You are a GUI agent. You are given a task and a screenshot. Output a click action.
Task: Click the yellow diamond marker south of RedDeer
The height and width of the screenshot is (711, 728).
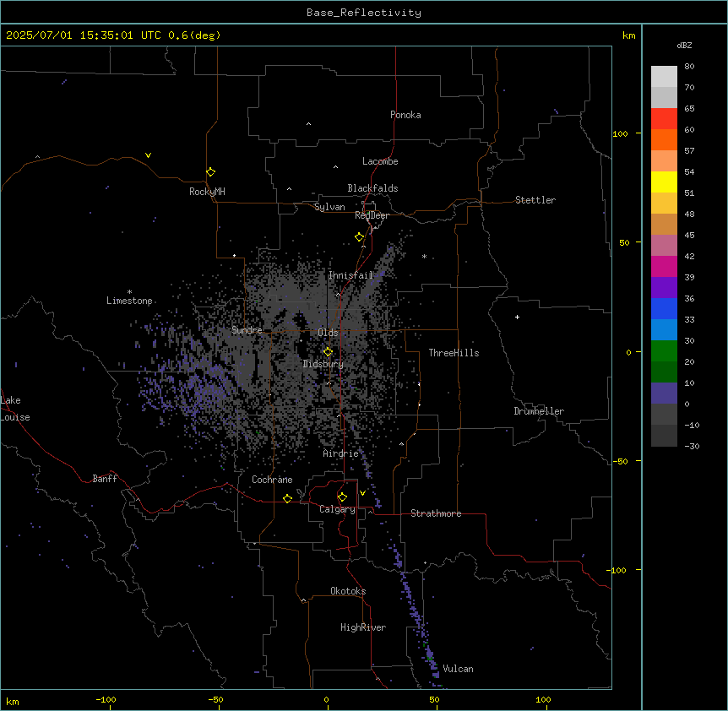(x=360, y=237)
